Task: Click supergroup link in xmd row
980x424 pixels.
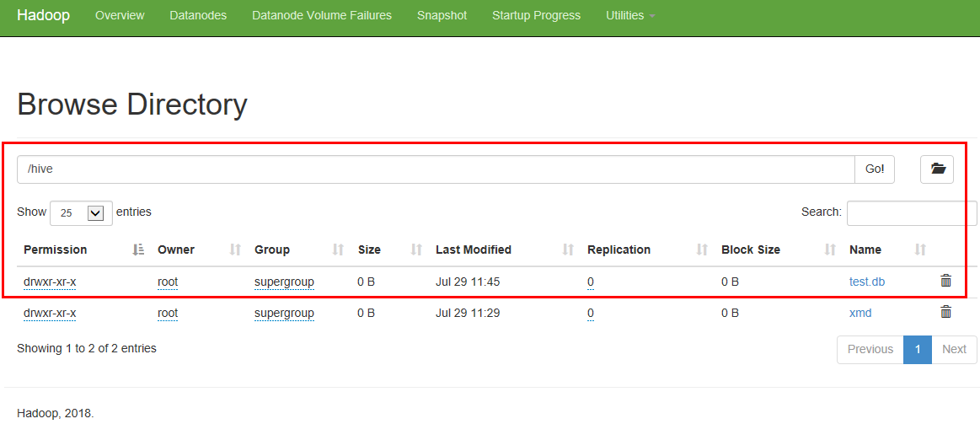Action: pos(284,314)
